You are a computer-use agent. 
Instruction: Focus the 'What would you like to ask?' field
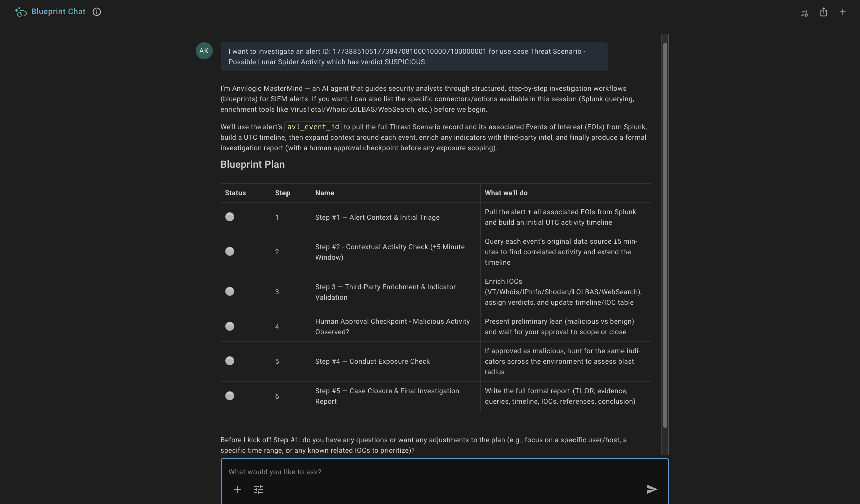(445, 472)
